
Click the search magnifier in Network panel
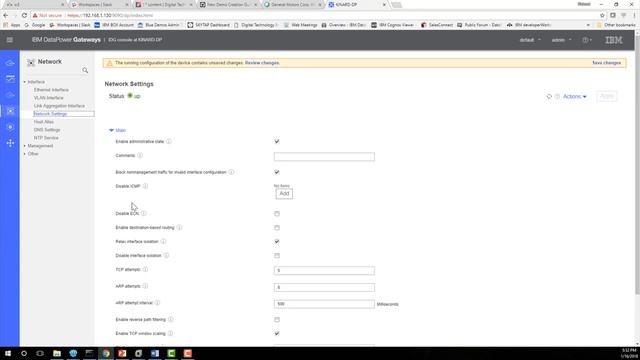pos(85,70)
